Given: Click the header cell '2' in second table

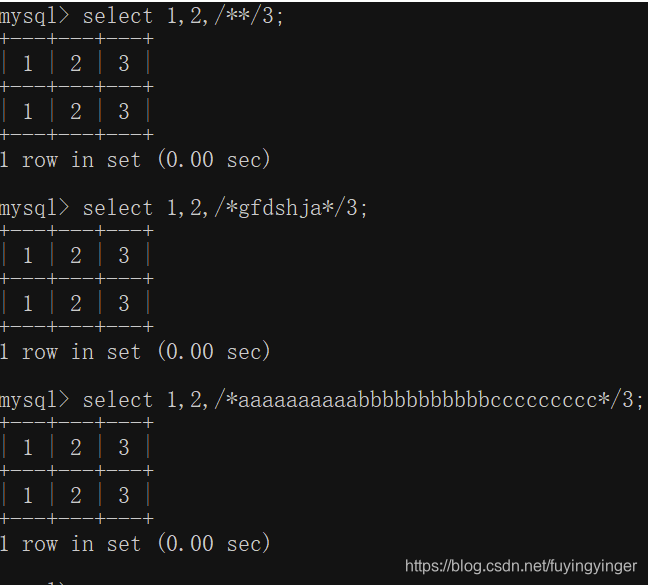Looking at the screenshot, I should (76, 255).
